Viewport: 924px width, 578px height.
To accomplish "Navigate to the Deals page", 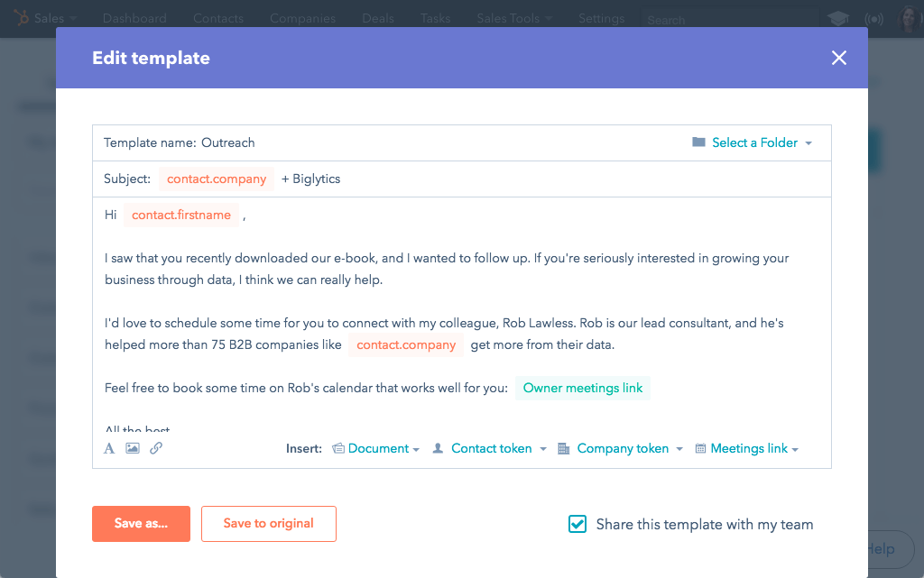I will click(377, 17).
